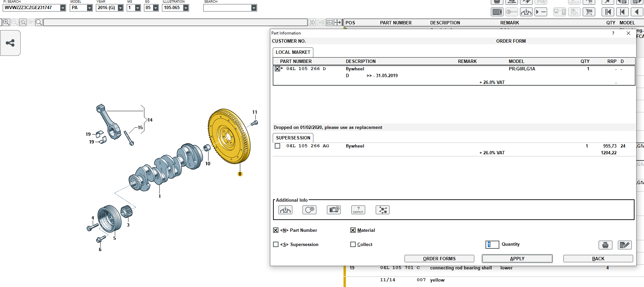Uncheck the Material checkbox
The image size is (644, 287).
pyautogui.click(x=353, y=230)
